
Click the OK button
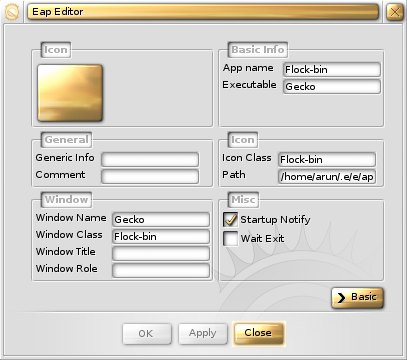(147, 334)
